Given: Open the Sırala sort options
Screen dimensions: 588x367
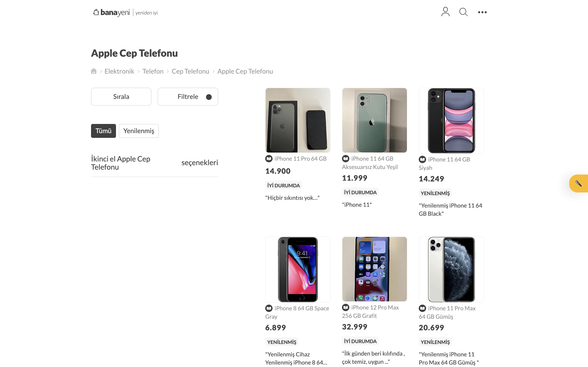Looking at the screenshot, I should click(121, 97).
